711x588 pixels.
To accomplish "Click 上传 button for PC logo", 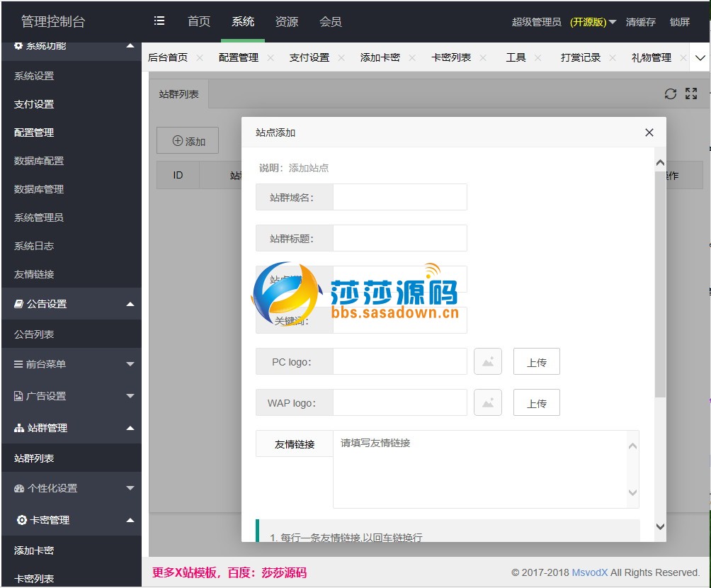I will 536,361.
